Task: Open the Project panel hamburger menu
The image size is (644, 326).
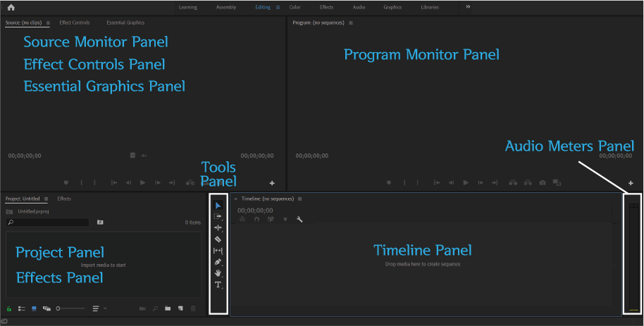Action: 46,199
